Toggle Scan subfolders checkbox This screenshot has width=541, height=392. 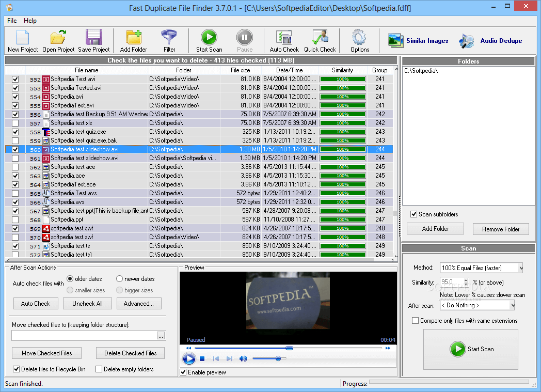[413, 214]
